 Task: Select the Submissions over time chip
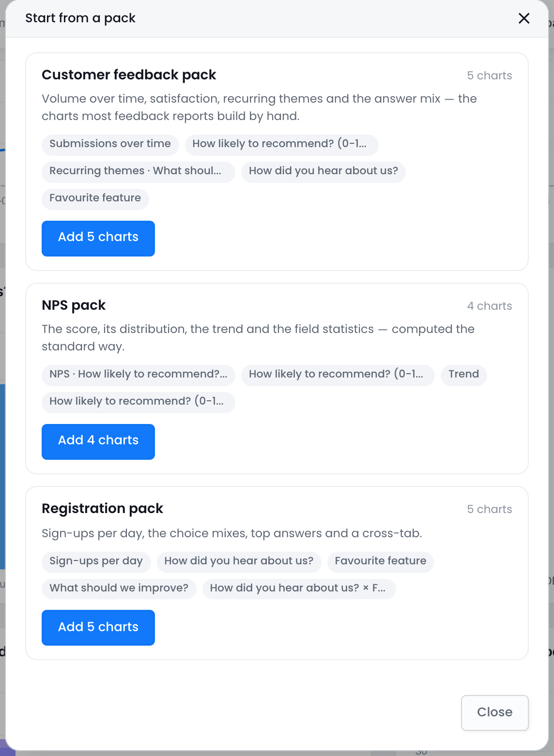click(110, 144)
